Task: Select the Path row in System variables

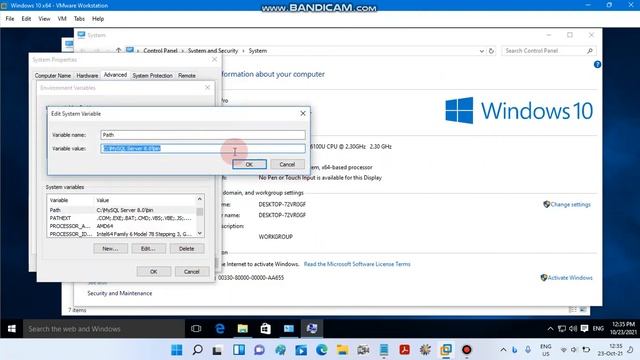Action: point(122,210)
